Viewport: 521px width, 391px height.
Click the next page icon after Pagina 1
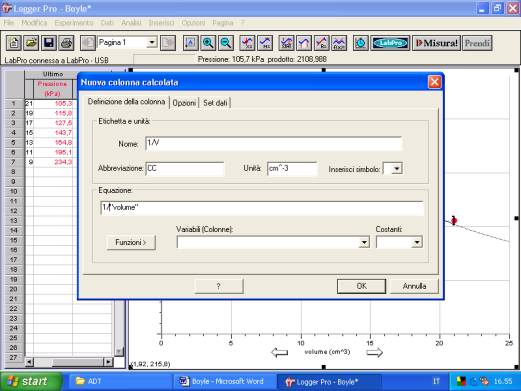[168, 43]
